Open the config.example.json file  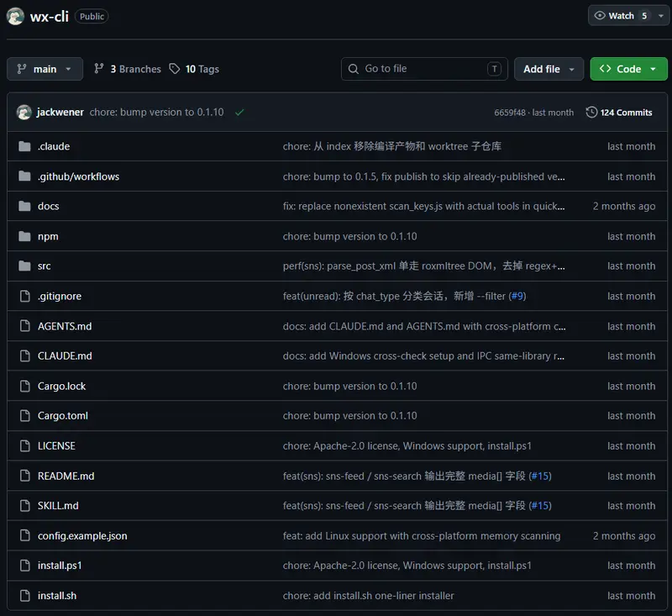click(82, 536)
